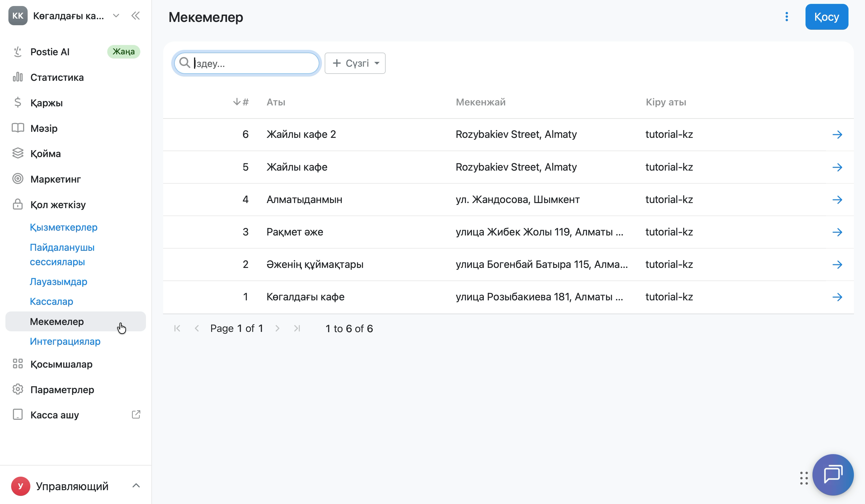Open the three-dot more options menu
865x504 pixels.
(786, 17)
